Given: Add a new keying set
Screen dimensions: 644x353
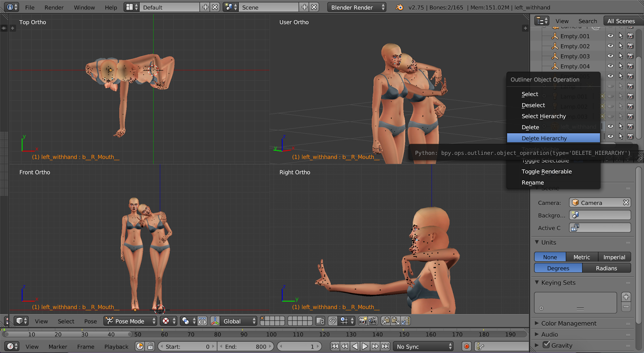Looking at the screenshot, I should tap(626, 297).
